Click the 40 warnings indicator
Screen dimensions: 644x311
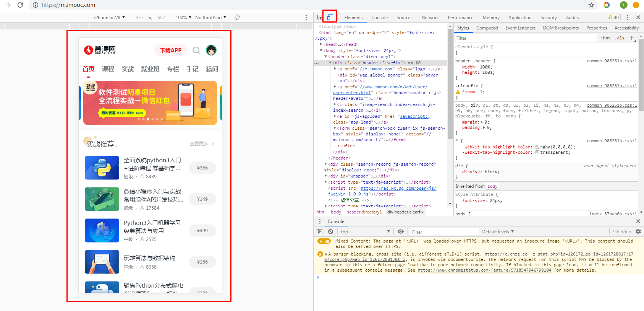(x=613, y=17)
